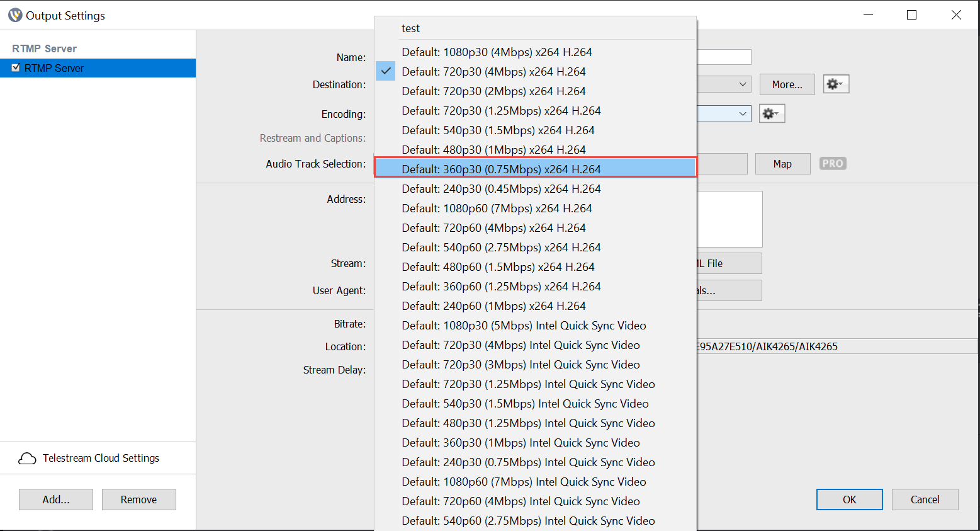980x531 pixels.
Task: Remove the selected RTMP Server output
Action: (x=138, y=499)
